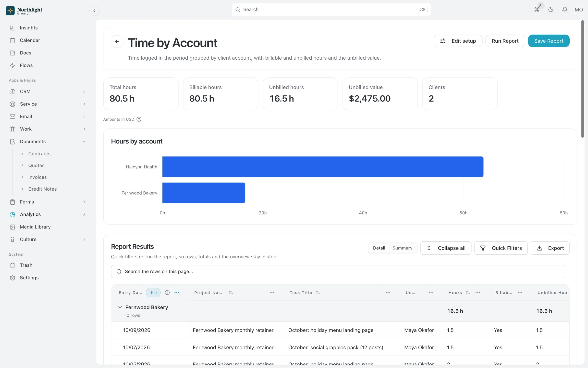This screenshot has width=588, height=368.
Task: Open the command shortcuts icon with badge 8
Action: pyautogui.click(x=537, y=10)
